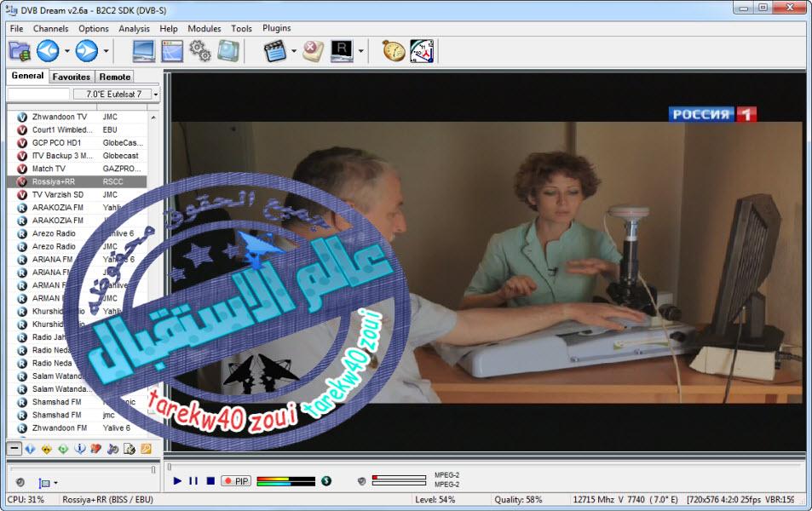This screenshot has width=812, height=511.
Task: Switch to the General tab
Action: 27,76
